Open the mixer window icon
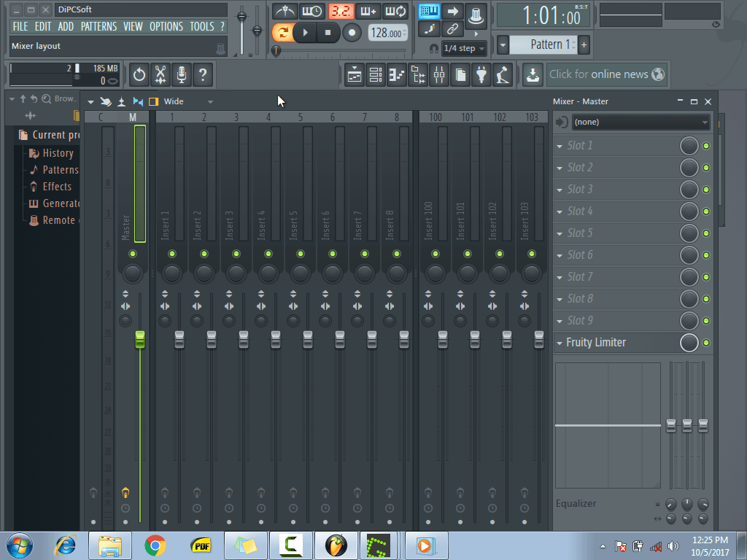 point(438,75)
